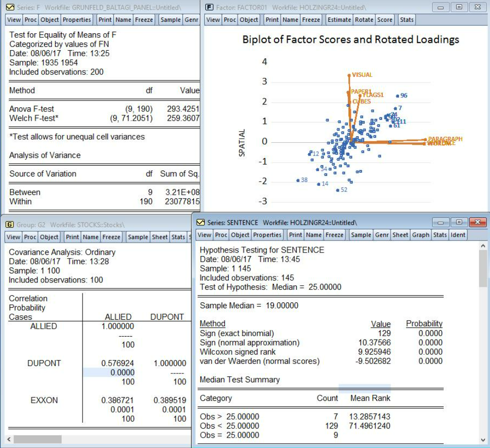
Task: Open Properties in Series SENTENCE toolbar
Action: pos(267,235)
